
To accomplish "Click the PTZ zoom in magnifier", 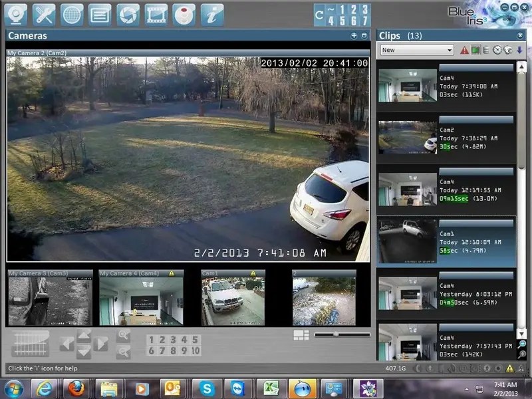I will (123, 336).
